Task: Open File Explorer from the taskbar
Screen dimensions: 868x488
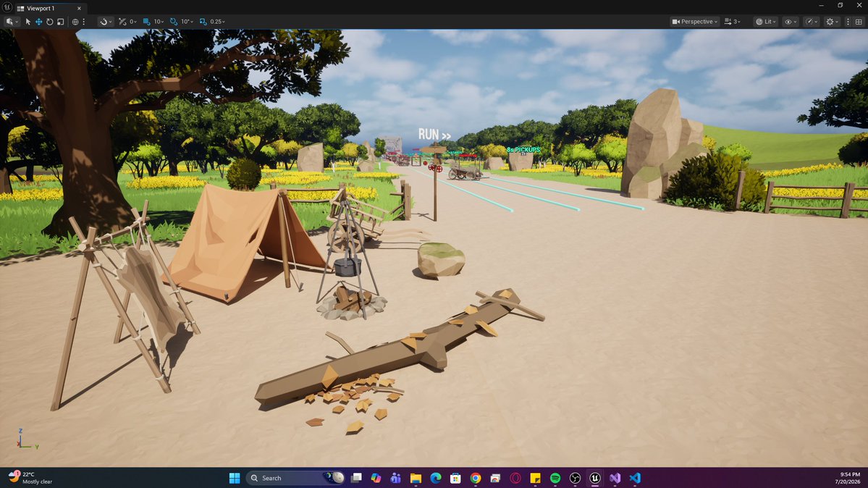Action: (x=416, y=478)
